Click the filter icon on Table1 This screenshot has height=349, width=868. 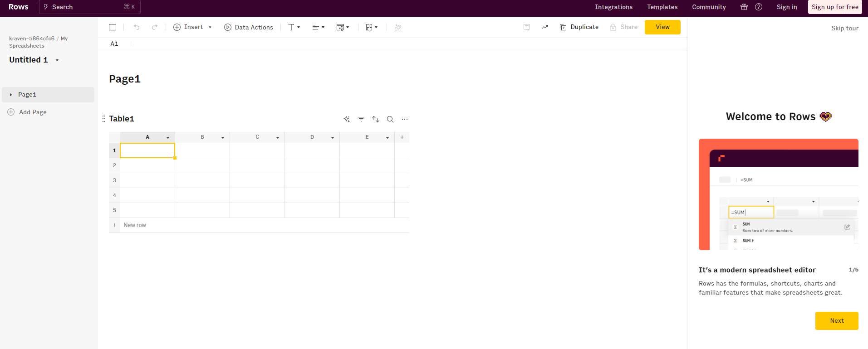coord(361,119)
